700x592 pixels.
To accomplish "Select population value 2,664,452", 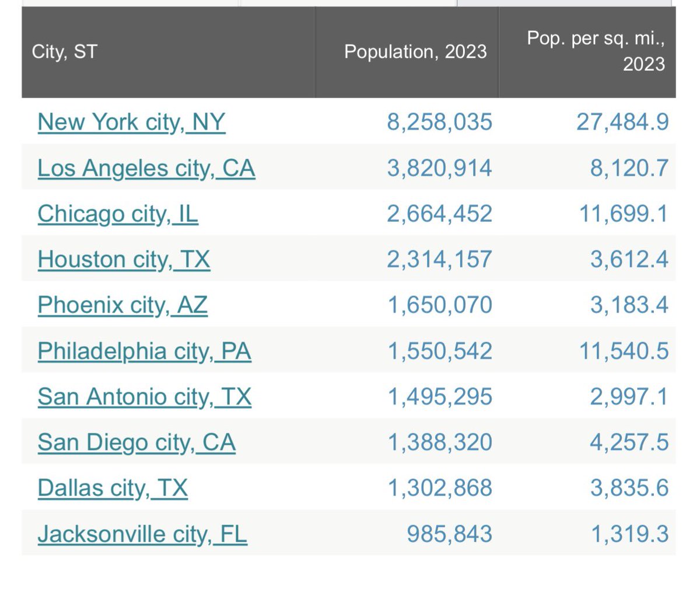I will 440,214.
